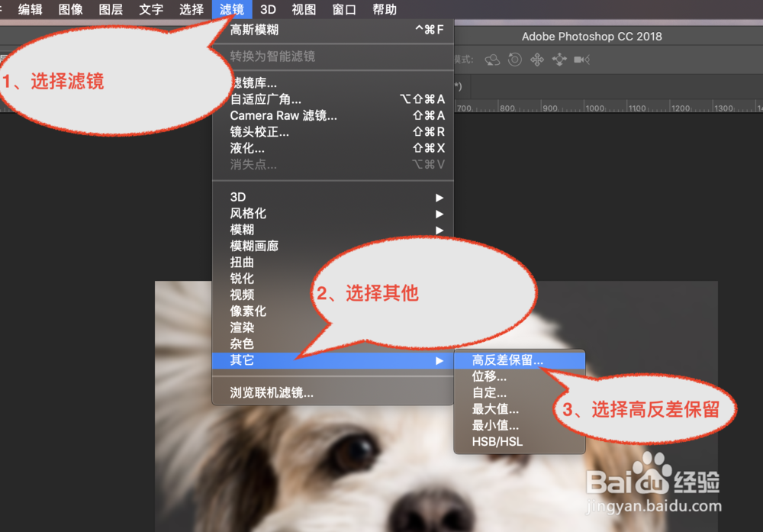Select the slide 3D camera icon
This screenshot has width=763, height=532.
tap(559, 59)
